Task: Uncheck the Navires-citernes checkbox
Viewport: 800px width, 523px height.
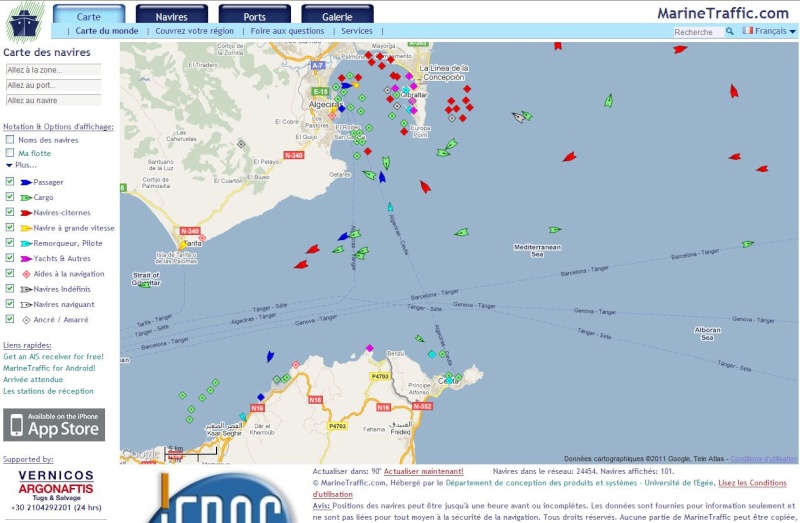Action: pos(10,212)
